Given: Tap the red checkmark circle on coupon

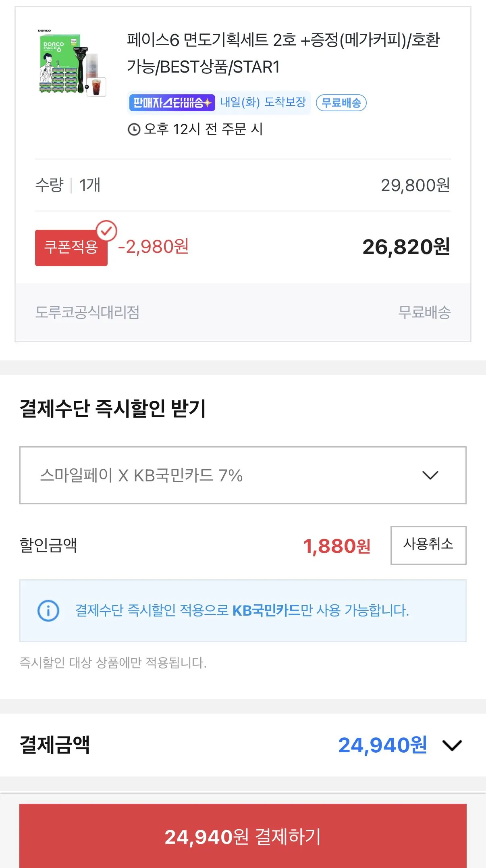Looking at the screenshot, I should coord(106,231).
